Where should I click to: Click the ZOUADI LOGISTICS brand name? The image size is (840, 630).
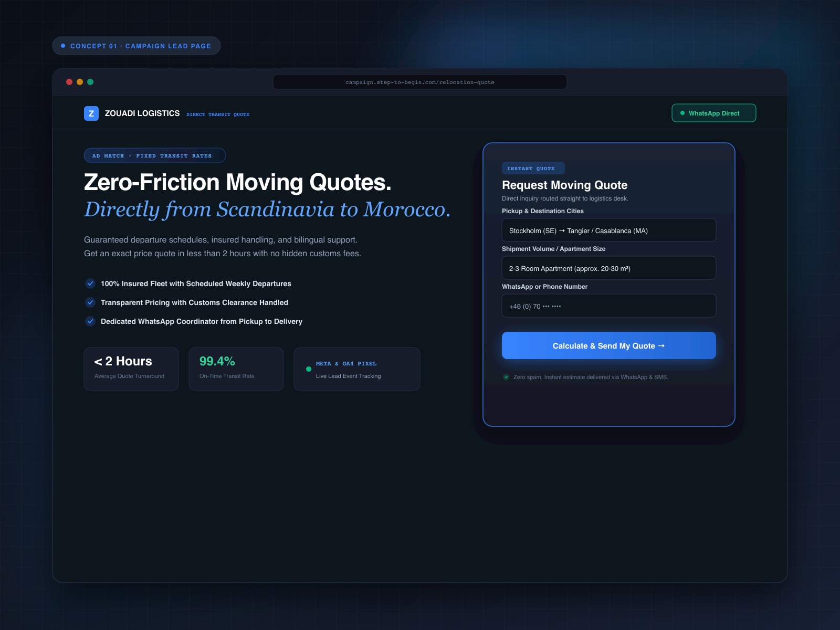[142, 113]
